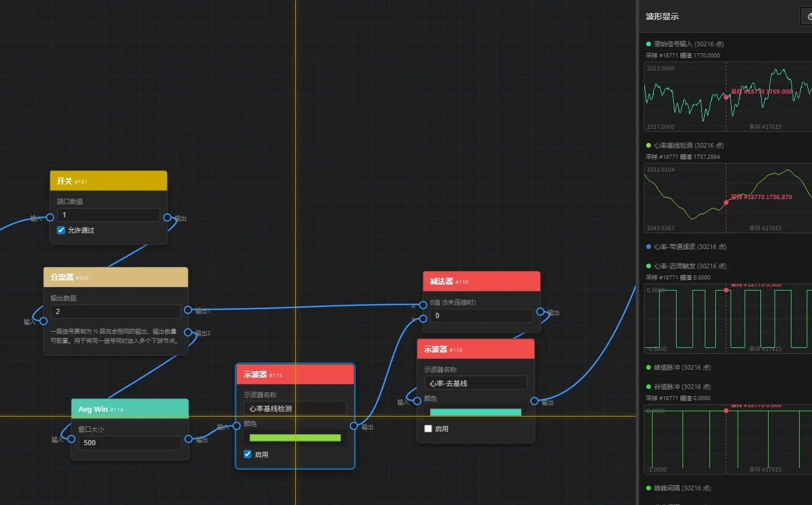Click the 减法器 node's A input port
This screenshot has height=505, width=812.
[423, 305]
